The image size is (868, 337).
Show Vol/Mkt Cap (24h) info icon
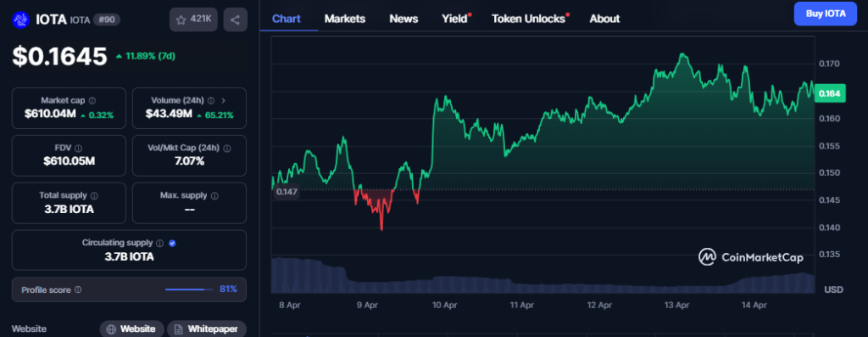pyautogui.click(x=227, y=149)
